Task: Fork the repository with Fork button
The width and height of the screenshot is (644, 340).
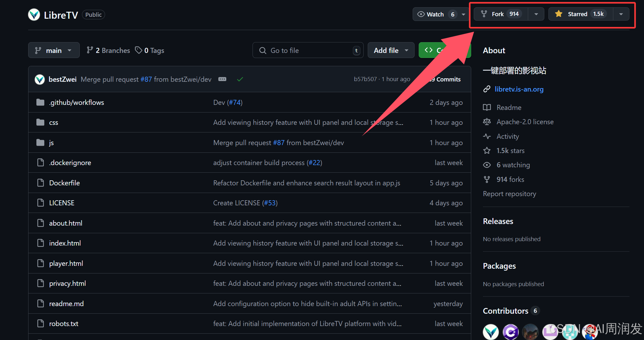Action: (x=501, y=14)
